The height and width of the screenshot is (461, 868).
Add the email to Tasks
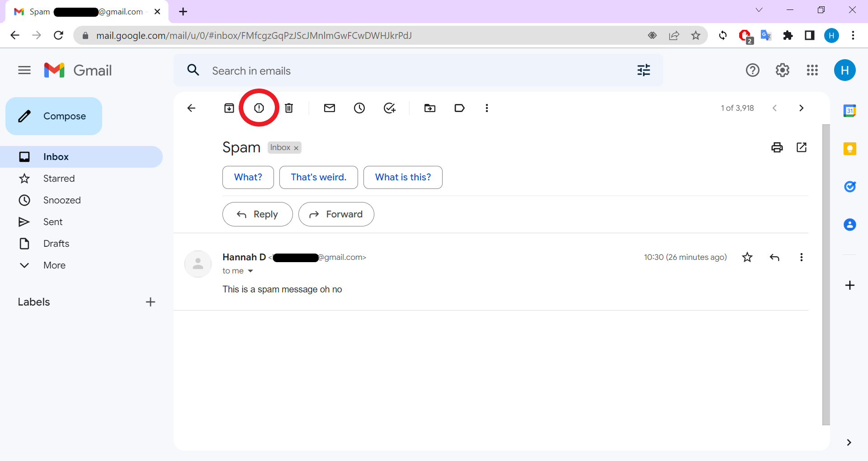[390, 108]
